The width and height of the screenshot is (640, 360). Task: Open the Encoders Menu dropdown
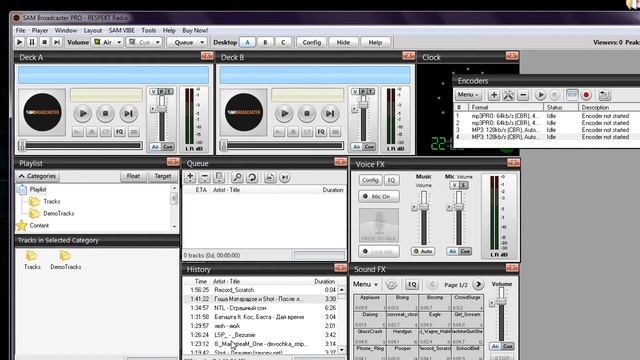click(x=468, y=95)
